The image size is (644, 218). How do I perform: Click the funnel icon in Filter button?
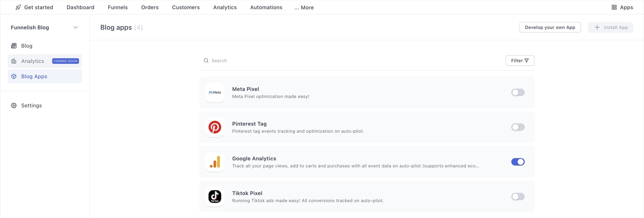(x=526, y=61)
